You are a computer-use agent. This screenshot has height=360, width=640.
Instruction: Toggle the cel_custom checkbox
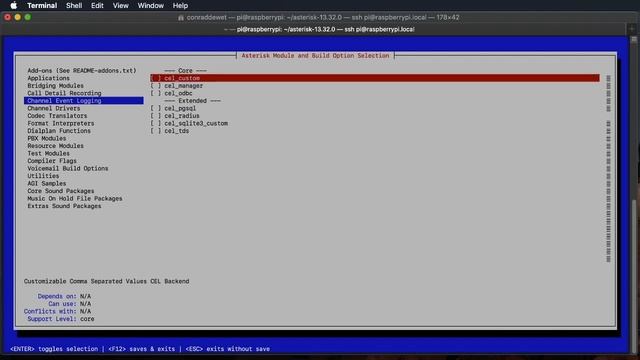pos(156,78)
